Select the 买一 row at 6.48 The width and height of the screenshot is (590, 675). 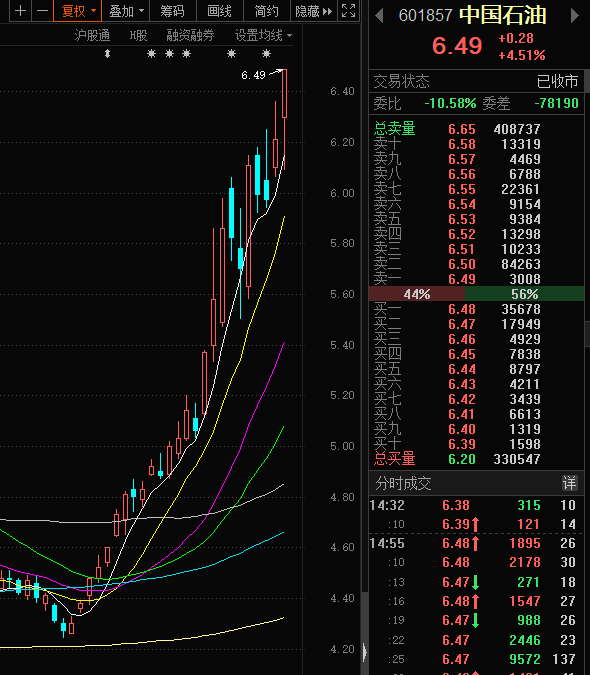pyautogui.click(x=476, y=309)
